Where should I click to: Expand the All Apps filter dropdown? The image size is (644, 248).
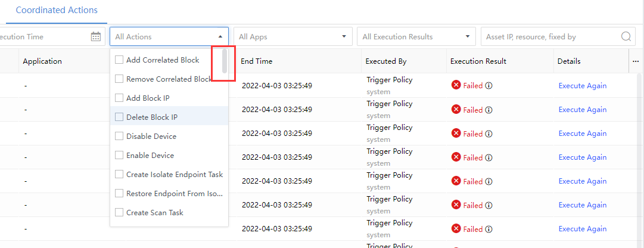[x=292, y=36]
